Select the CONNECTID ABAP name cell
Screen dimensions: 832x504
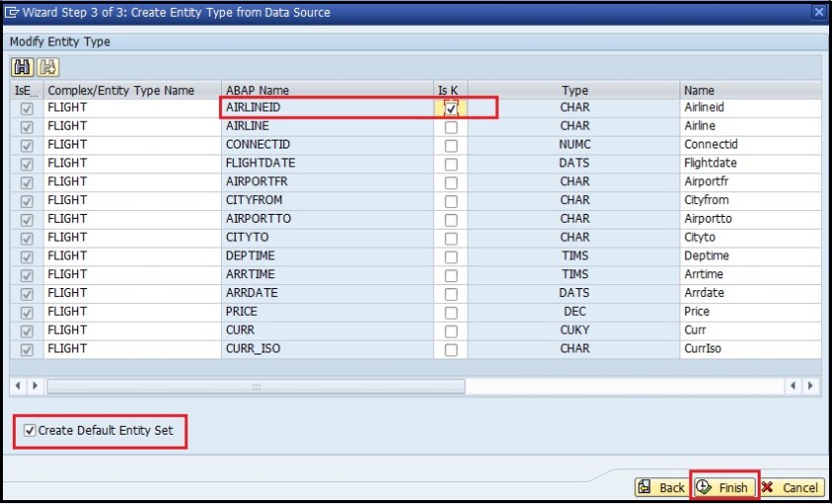tap(328, 145)
